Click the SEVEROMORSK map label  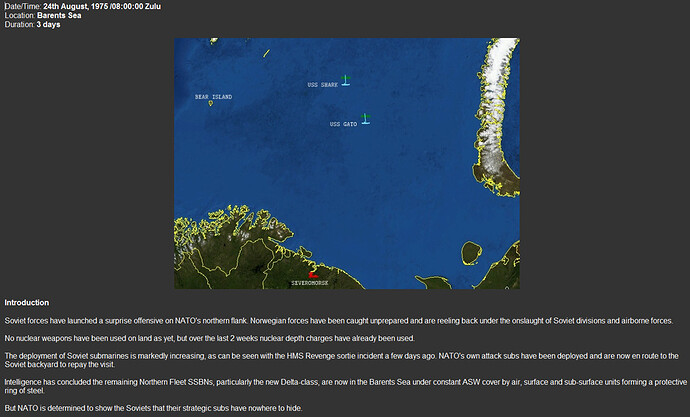point(309,283)
